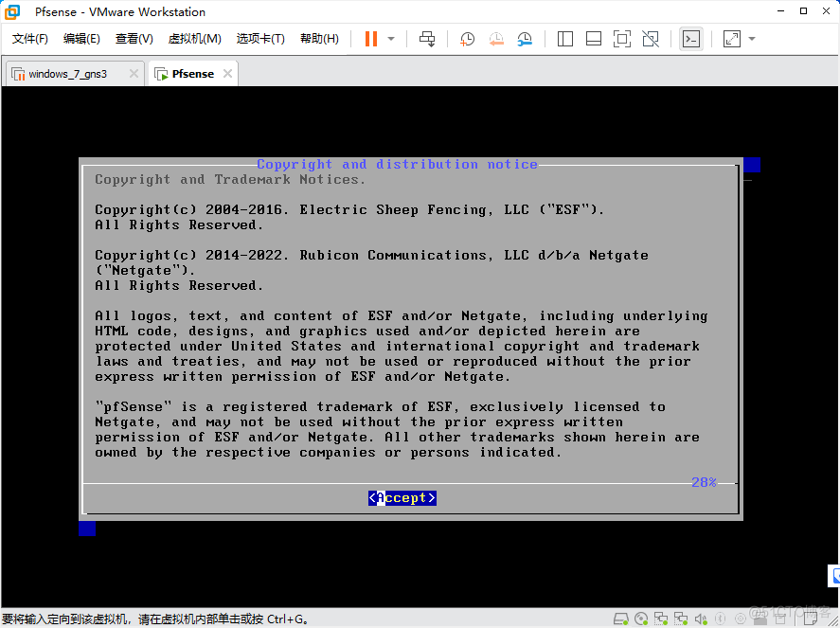The height and width of the screenshot is (628, 840).
Task: Click the CD/DVD drive status icon
Action: click(x=641, y=619)
